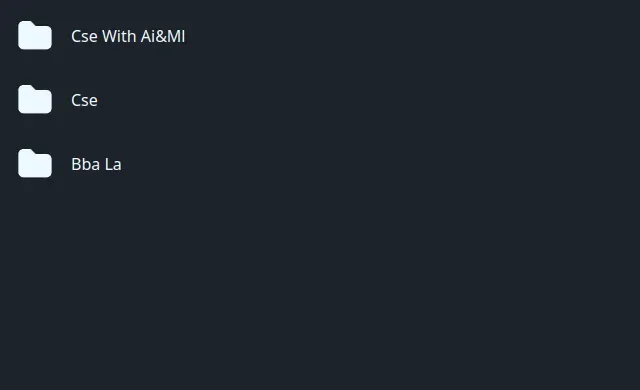Select the folder icon beside Bba La
Image resolution: width=640 pixels, height=390 pixels.
pyautogui.click(x=35, y=164)
